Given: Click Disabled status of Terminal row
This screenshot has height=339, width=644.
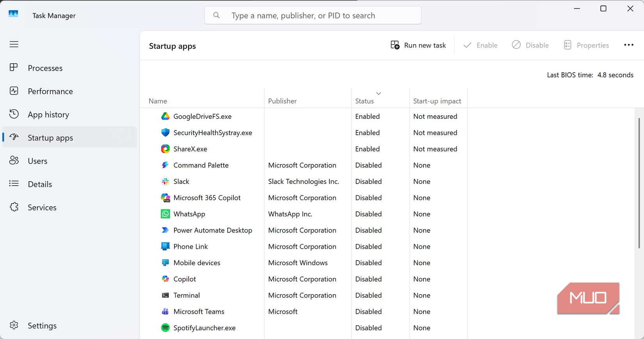Looking at the screenshot, I should tap(368, 295).
